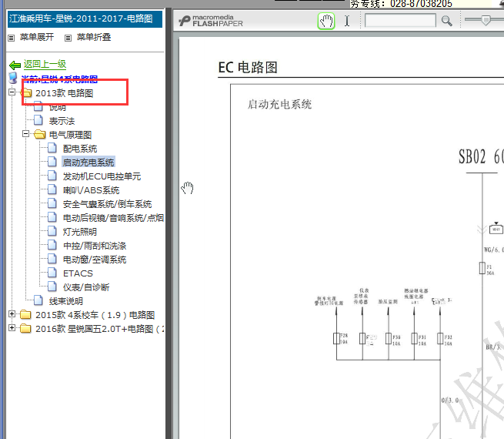This screenshot has width=504, height=439.
Task: Open the 仪表/自诊断 page
Action: point(86,287)
